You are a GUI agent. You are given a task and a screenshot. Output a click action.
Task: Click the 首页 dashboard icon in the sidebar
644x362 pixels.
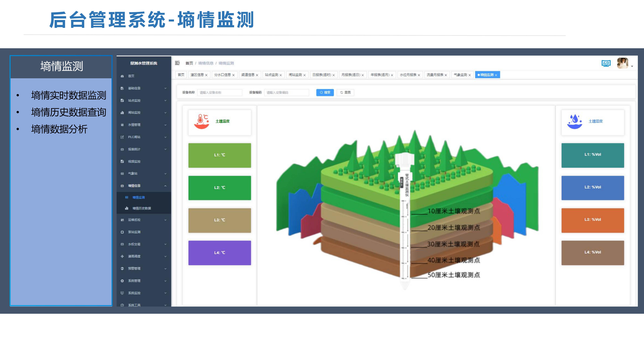122,76
